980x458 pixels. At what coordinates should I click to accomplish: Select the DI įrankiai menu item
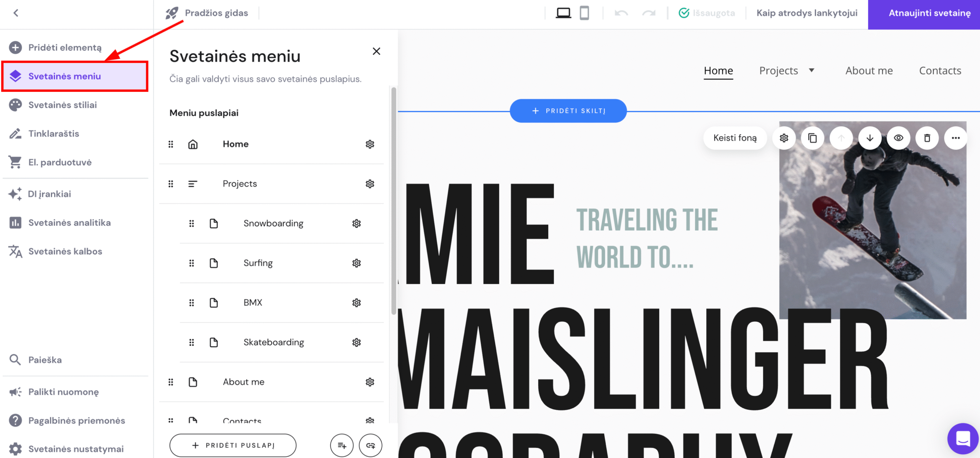49,194
